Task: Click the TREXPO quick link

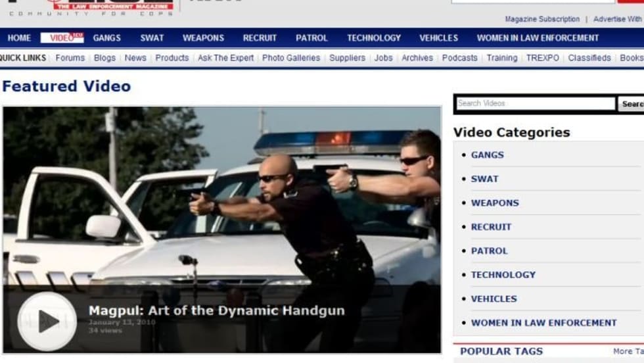Action: pos(542,58)
